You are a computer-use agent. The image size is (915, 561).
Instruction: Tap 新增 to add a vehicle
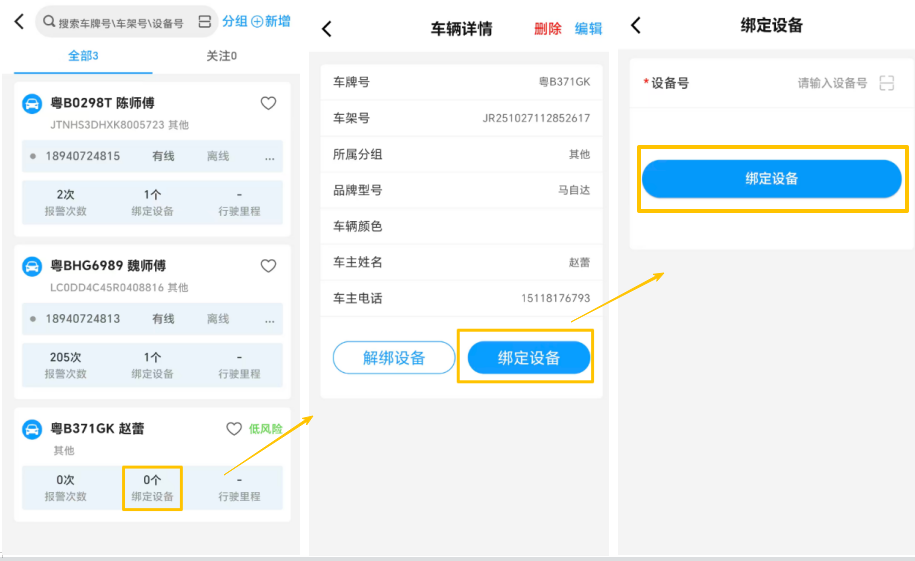[271, 21]
